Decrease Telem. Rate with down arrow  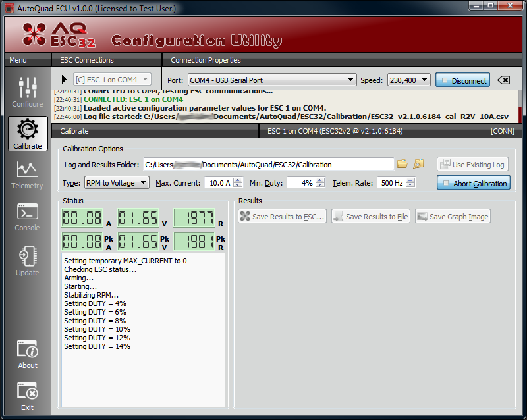pyautogui.click(x=410, y=186)
